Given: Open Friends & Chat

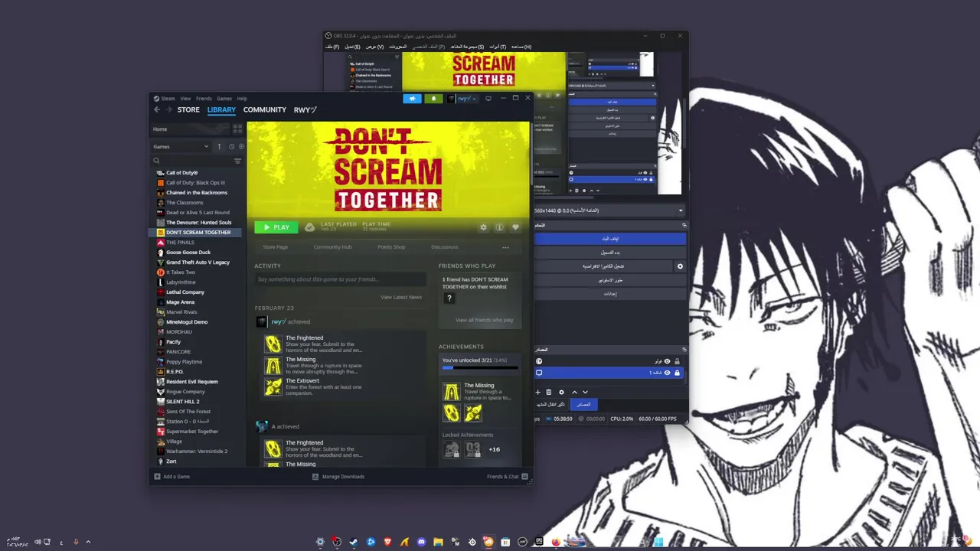Looking at the screenshot, I should click(506, 477).
